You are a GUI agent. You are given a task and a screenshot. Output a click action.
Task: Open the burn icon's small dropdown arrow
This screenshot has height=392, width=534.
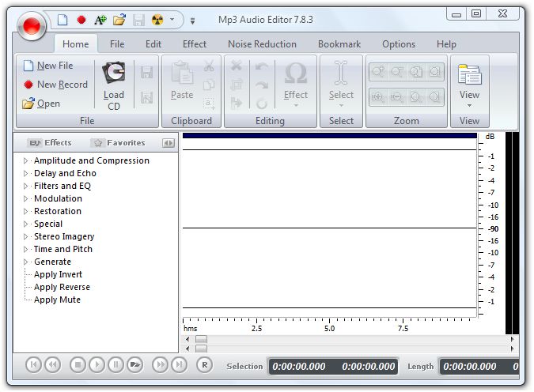pyautogui.click(x=172, y=20)
